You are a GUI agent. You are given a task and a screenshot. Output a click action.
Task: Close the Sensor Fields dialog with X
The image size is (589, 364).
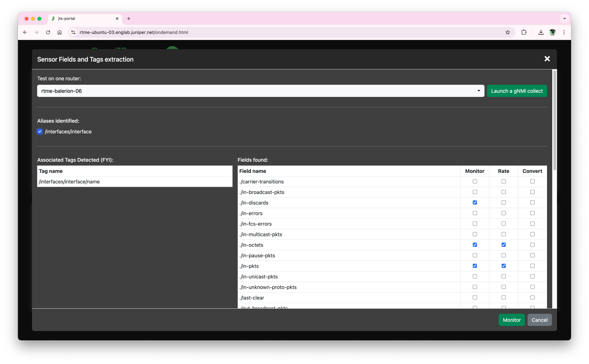[547, 59]
